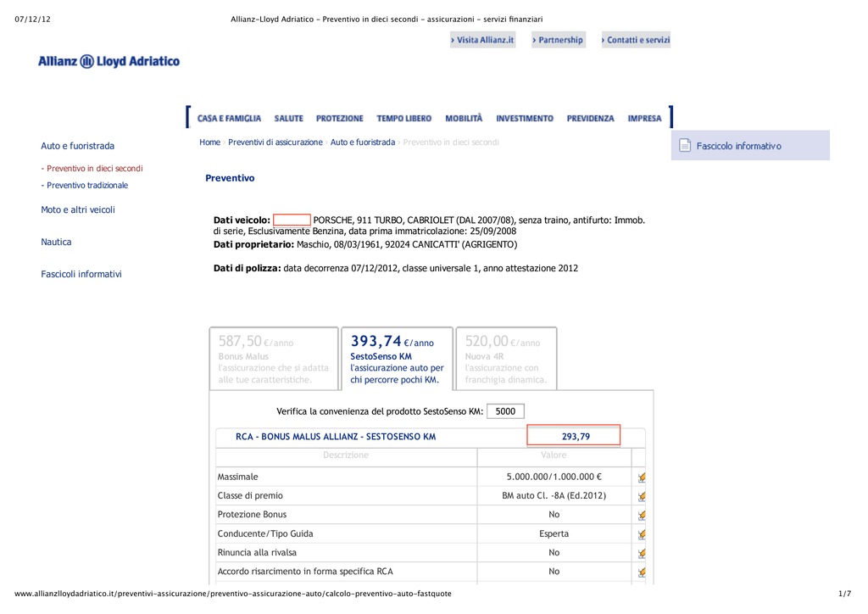Open the Protezione menu
The width and height of the screenshot is (868, 614).
[x=340, y=119]
